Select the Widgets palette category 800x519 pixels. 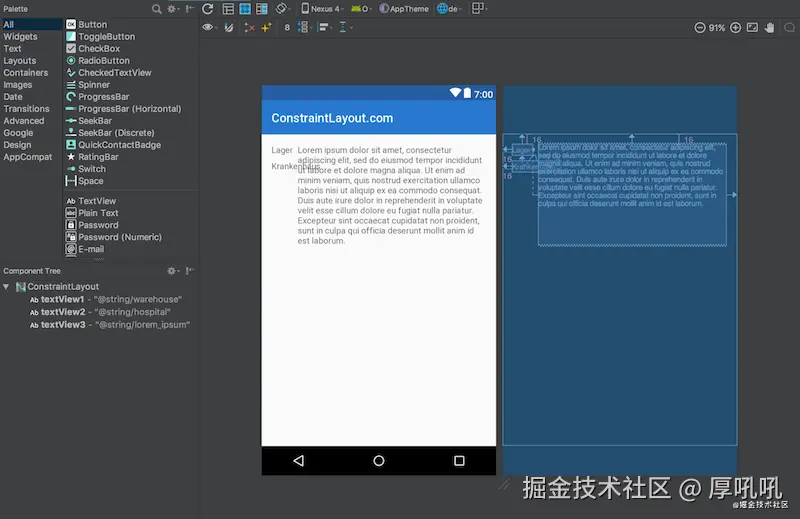[20, 37]
